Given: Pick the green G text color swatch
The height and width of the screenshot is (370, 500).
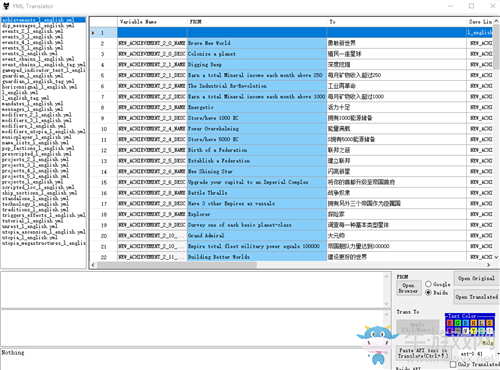Looking at the screenshot, I should click(458, 323).
